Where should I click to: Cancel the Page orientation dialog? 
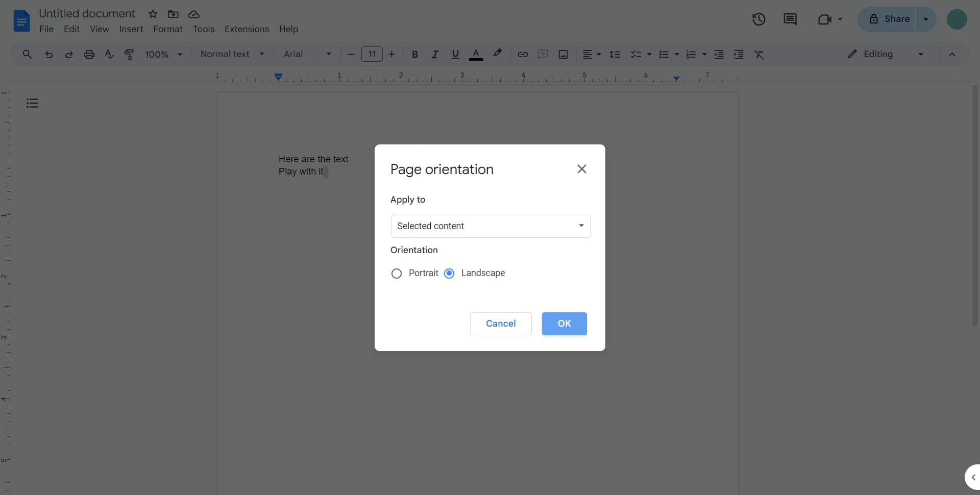(x=500, y=324)
